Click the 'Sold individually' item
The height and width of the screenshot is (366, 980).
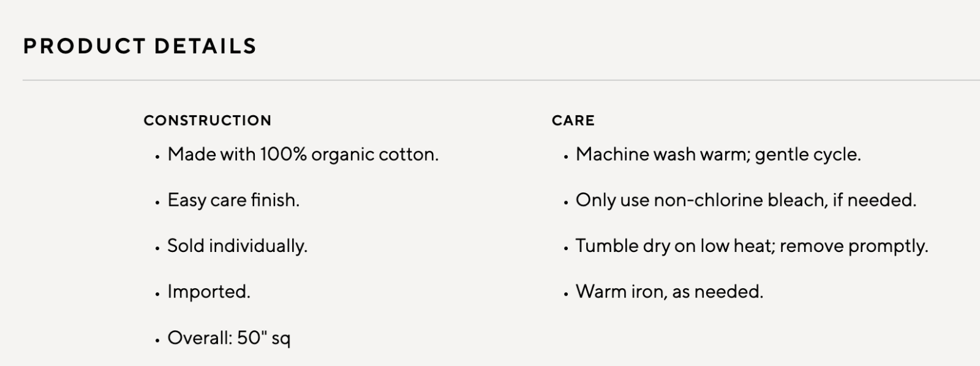pos(238,246)
